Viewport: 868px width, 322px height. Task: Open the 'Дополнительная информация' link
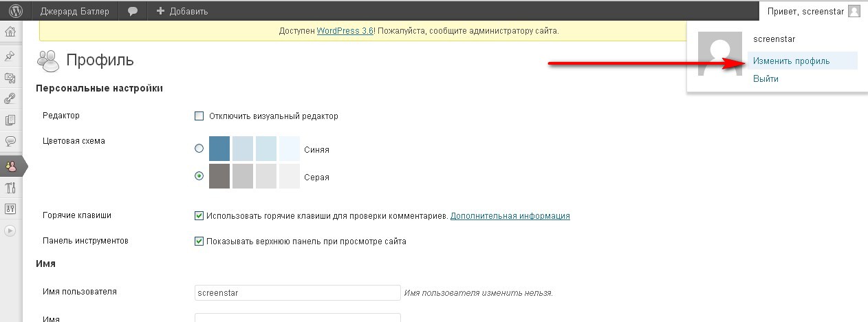tap(510, 216)
